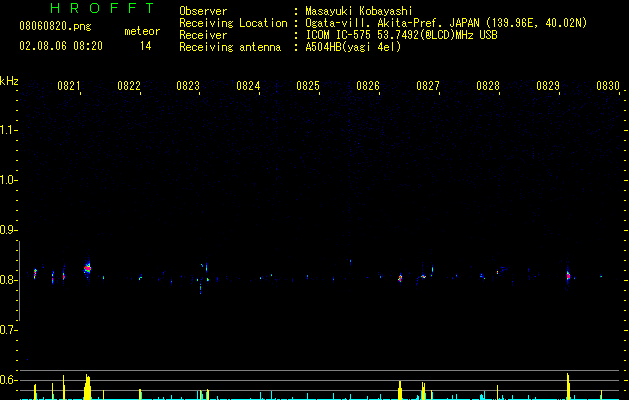Click the yellow intensity bar after 0829
Screen dimensions: 629x400
[x=568, y=386]
